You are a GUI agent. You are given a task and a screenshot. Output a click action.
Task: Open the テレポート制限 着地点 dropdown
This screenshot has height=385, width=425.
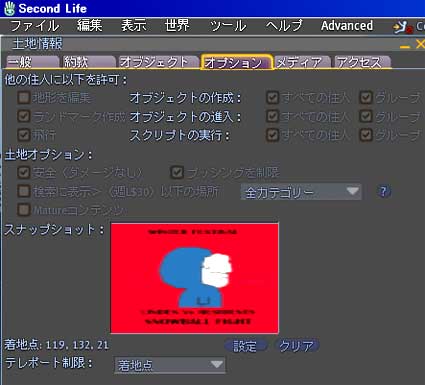click(170, 365)
